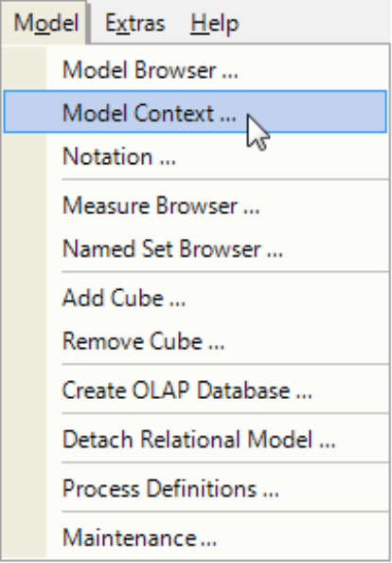This screenshot has height=563, width=392.
Task: Open Process Definitions from the menu
Action: [195, 488]
